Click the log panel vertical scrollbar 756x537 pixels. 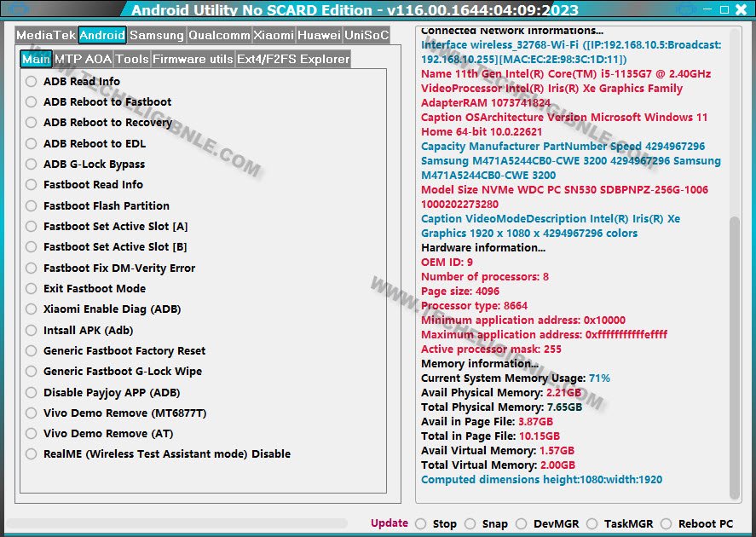pyautogui.click(x=735, y=358)
